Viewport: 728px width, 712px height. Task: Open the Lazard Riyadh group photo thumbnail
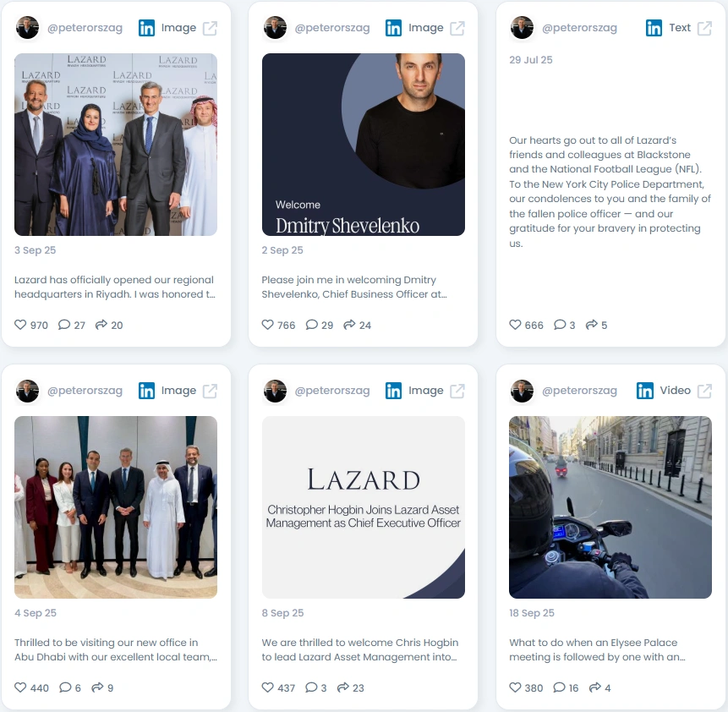coord(116,145)
